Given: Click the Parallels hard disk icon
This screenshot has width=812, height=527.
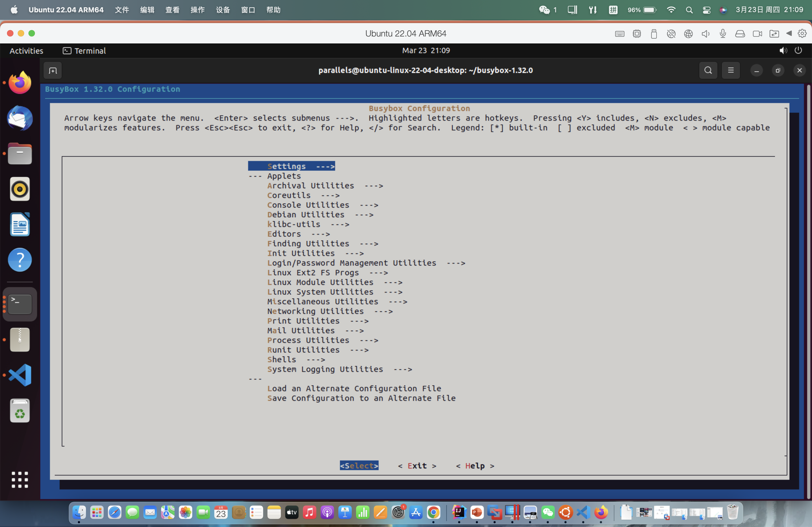Looking at the screenshot, I should point(740,33).
